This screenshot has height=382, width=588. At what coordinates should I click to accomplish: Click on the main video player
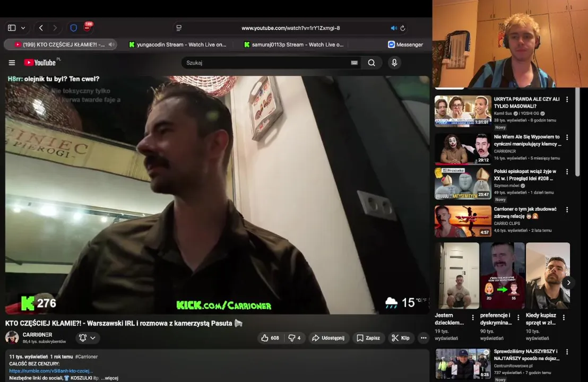click(x=217, y=195)
